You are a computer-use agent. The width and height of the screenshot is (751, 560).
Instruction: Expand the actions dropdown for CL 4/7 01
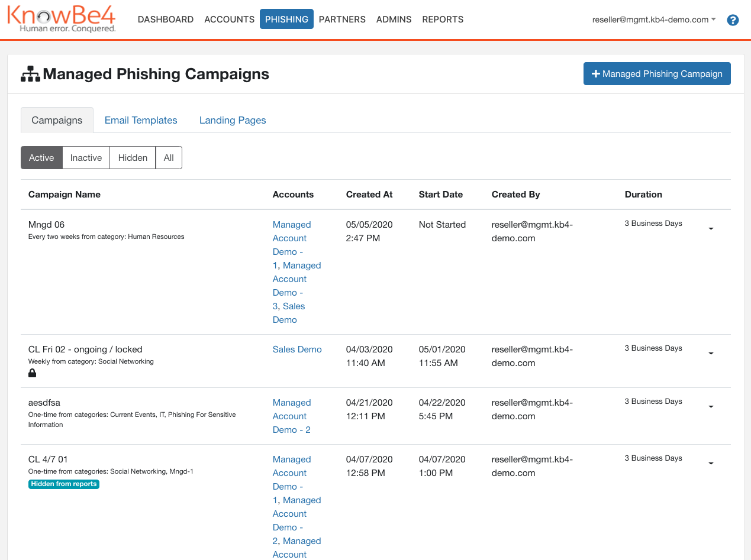(x=711, y=463)
